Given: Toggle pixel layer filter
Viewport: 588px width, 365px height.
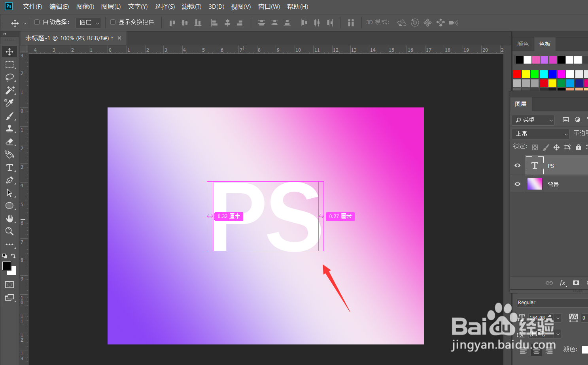Looking at the screenshot, I should 566,120.
